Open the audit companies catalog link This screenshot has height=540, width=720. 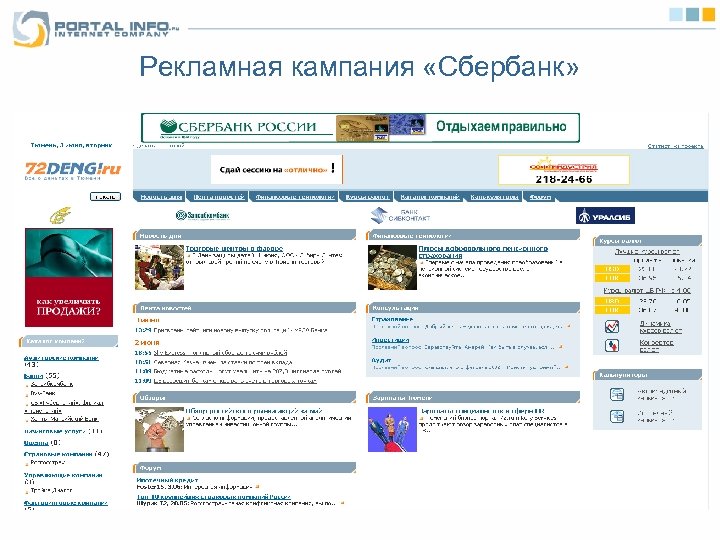click(x=61, y=358)
